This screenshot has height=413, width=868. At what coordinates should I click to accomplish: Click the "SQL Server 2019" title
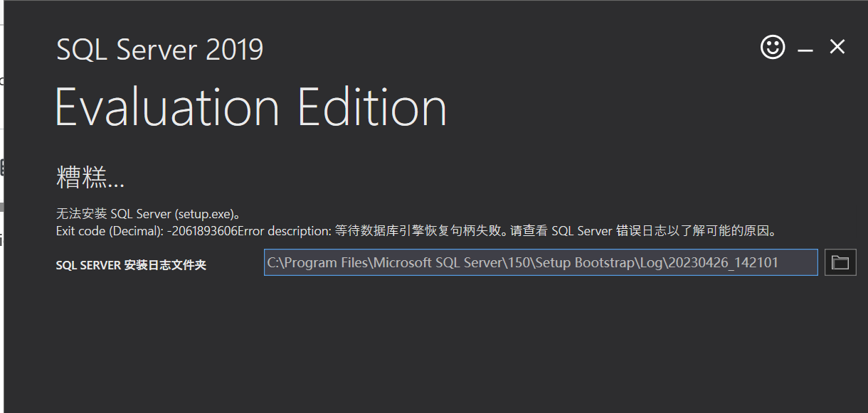(159, 49)
